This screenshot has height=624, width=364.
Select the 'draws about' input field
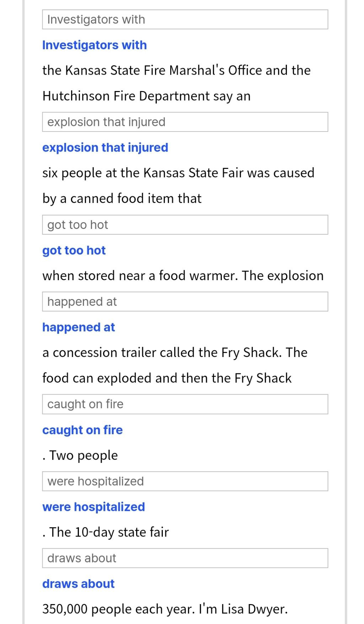click(x=185, y=558)
